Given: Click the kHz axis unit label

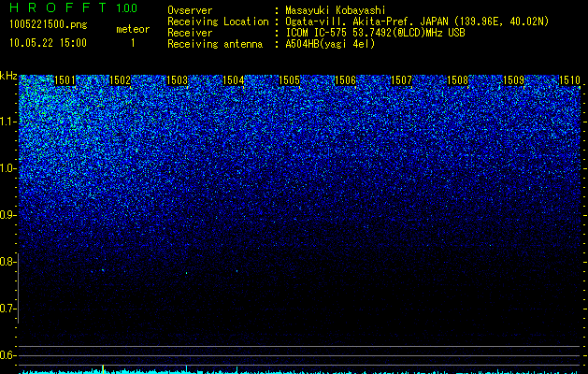Looking at the screenshot, I should pos(8,76).
